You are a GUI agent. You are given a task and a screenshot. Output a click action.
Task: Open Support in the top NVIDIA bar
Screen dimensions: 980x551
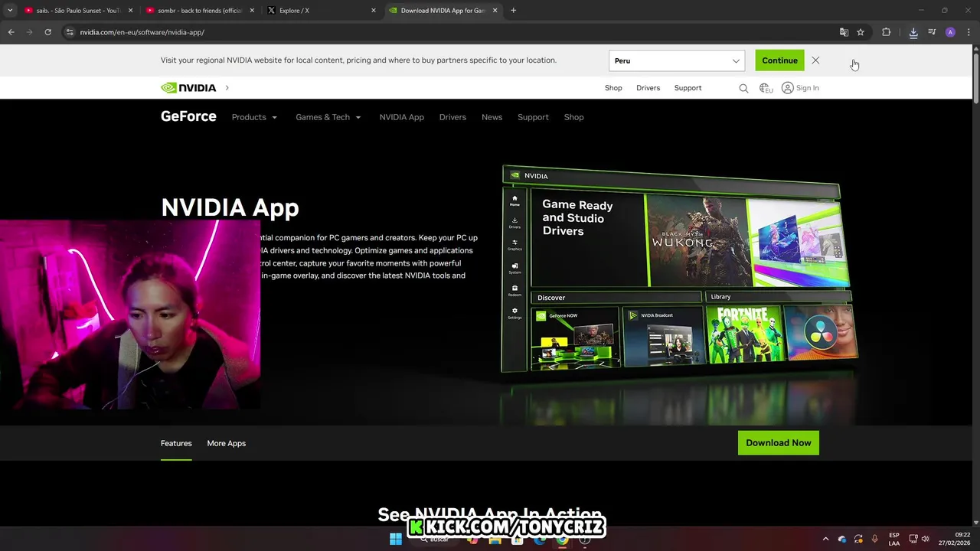(x=688, y=88)
